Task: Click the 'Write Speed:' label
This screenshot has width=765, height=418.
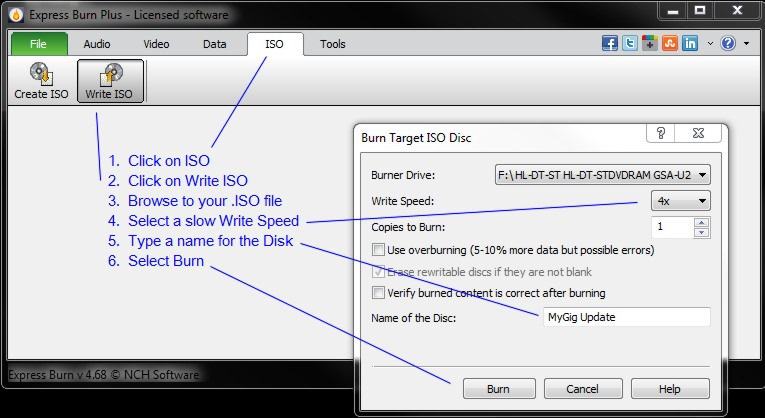Action: pos(403,201)
